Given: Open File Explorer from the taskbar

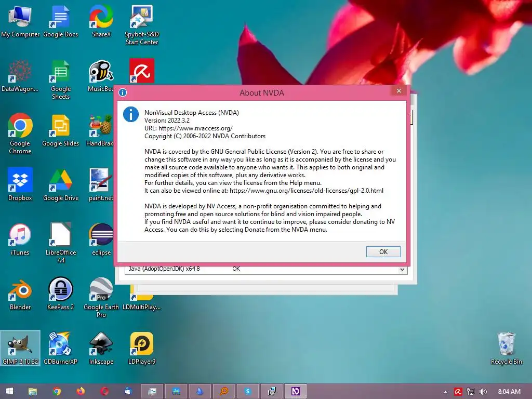Looking at the screenshot, I should (33, 391).
